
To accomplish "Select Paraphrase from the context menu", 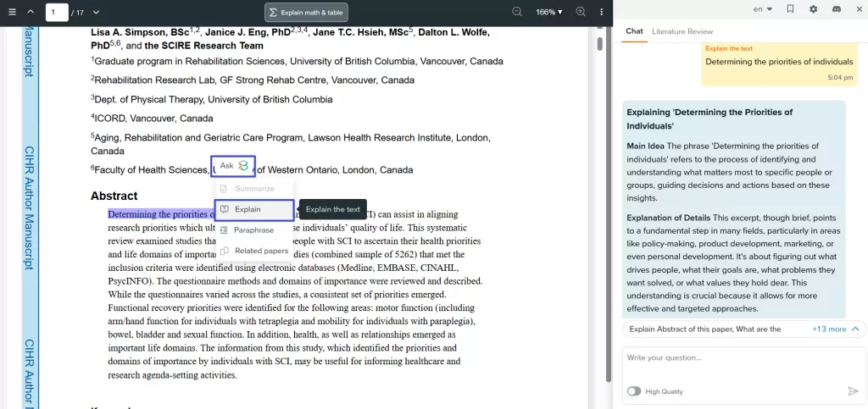I will (253, 229).
